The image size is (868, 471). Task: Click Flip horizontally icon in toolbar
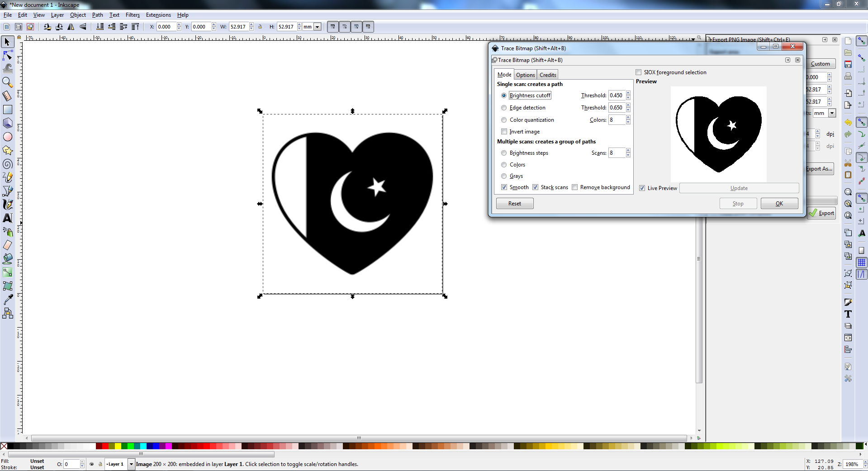71,27
